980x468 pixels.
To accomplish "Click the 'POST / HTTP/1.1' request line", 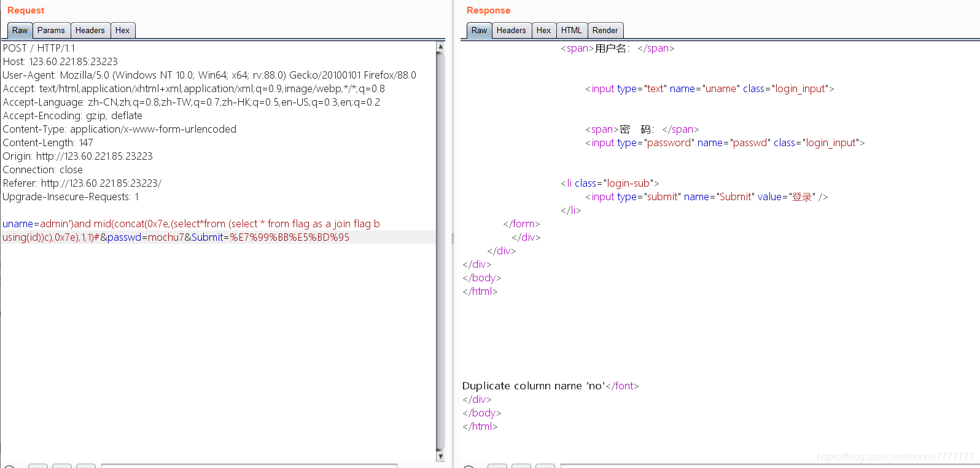I will 39,48.
